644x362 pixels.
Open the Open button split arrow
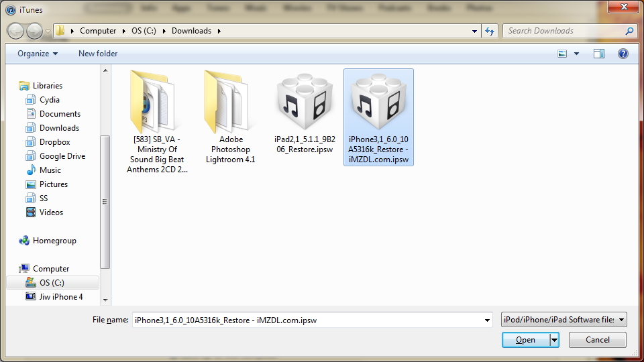(x=555, y=340)
